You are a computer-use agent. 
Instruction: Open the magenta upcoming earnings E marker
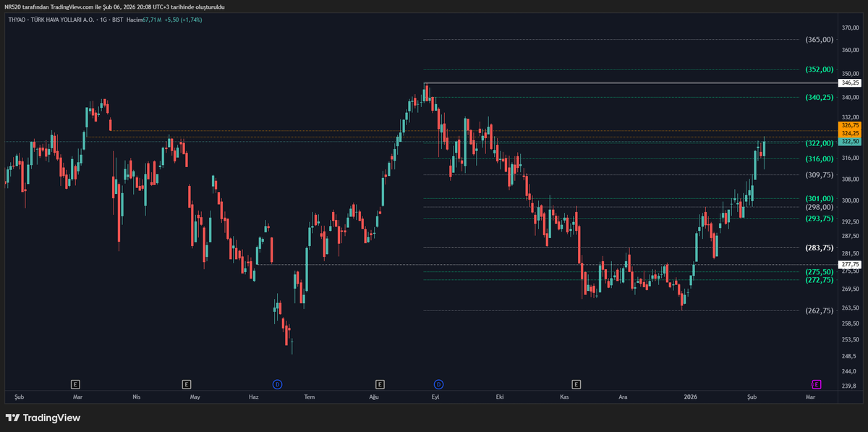coord(817,384)
